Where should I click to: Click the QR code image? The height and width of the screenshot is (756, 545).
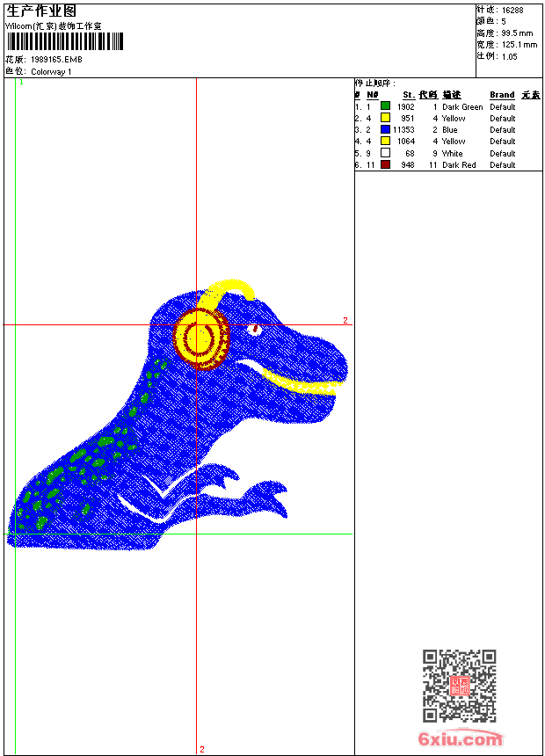point(460,686)
